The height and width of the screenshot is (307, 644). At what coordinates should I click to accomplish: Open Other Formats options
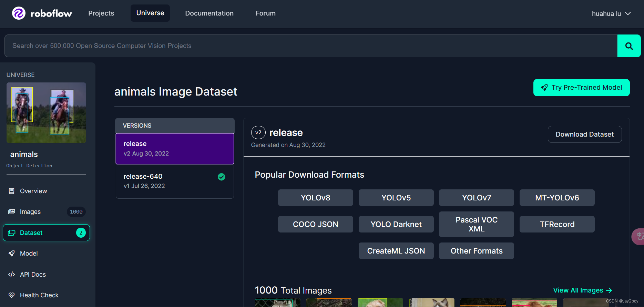(x=477, y=251)
